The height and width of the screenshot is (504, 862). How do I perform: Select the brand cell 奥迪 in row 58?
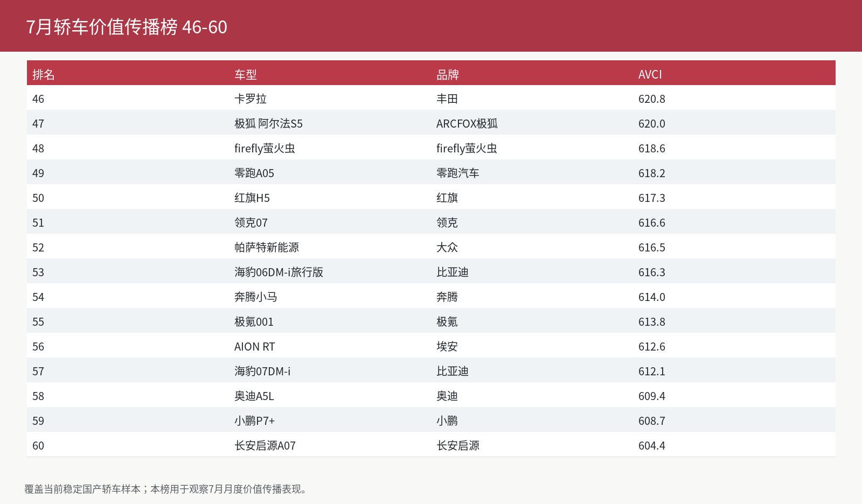click(x=447, y=396)
